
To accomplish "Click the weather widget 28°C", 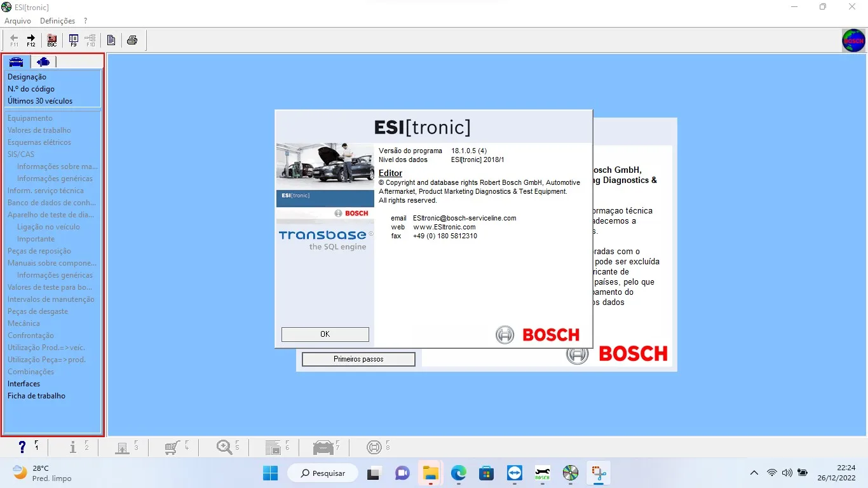I will 43,473.
